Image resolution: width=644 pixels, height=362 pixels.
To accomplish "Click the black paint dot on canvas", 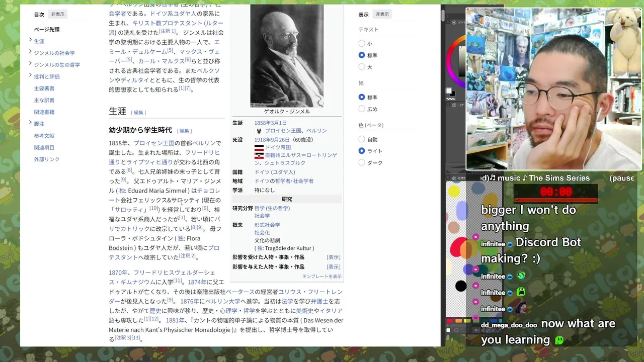I will click(461, 286).
